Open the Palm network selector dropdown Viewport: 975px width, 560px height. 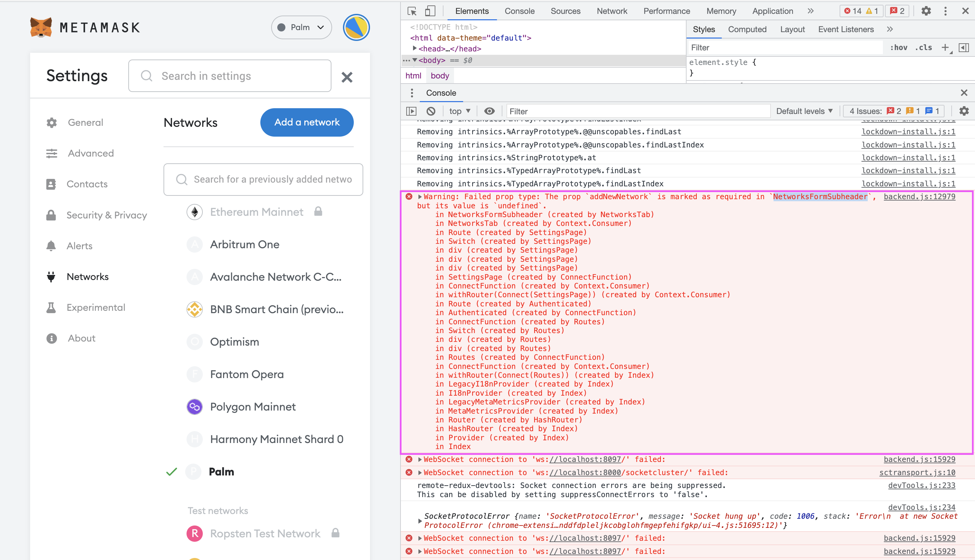coord(301,27)
